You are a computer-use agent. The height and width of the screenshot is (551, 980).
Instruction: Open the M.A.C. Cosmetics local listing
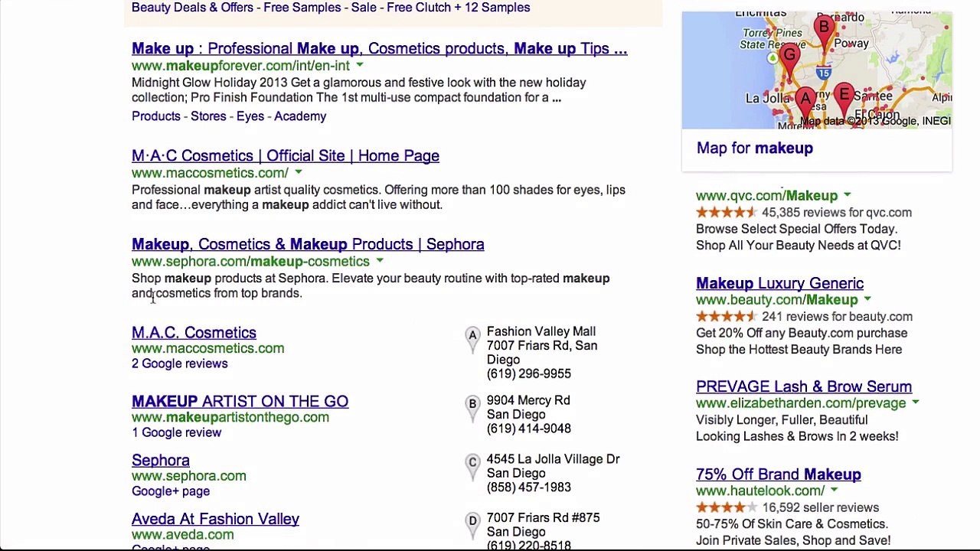pos(194,333)
